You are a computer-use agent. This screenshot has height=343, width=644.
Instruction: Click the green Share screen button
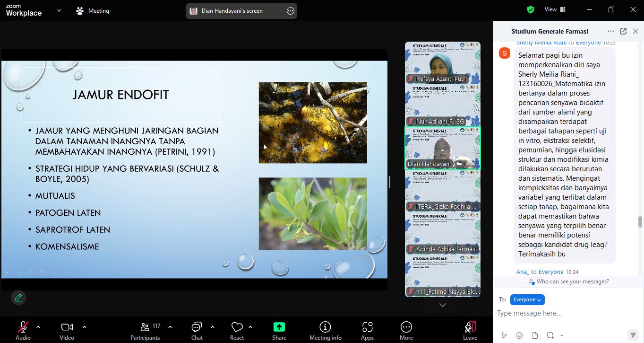[x=279, y=330]
